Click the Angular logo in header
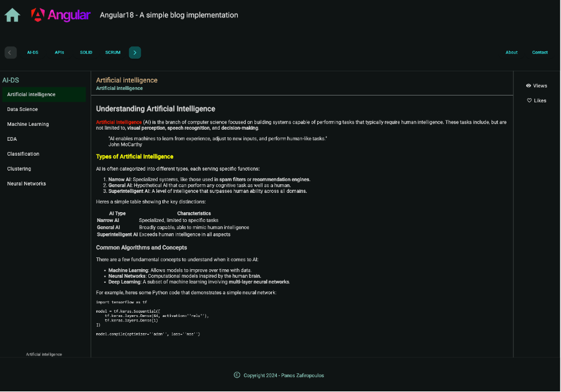 point(60,15)
